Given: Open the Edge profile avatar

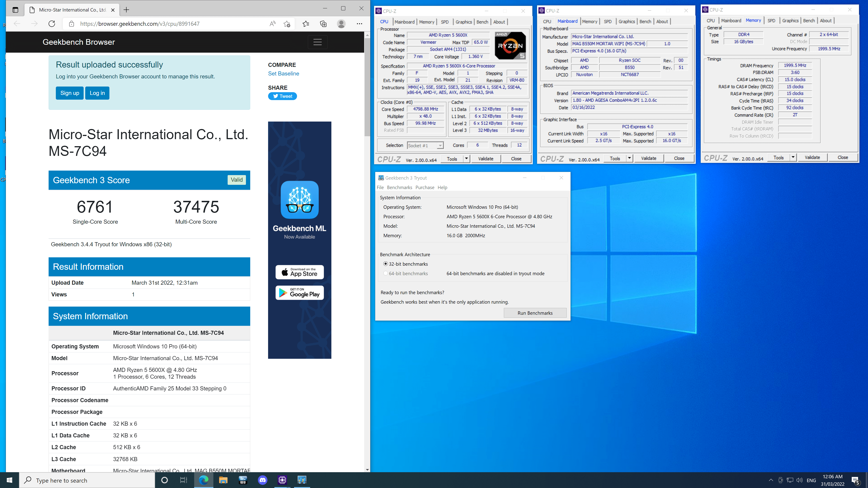Looking at the screenshot, I should coord(341,23).
